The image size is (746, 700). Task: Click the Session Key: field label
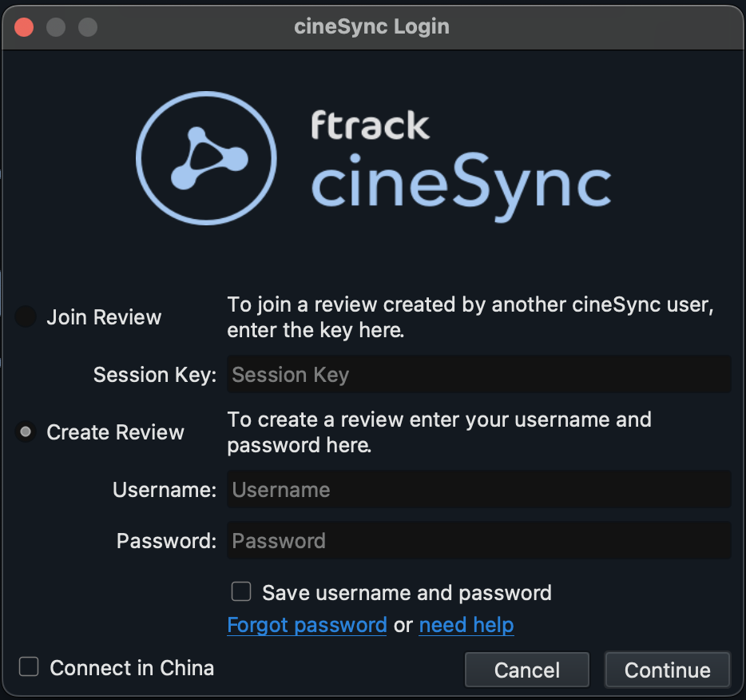click(155, 375)
